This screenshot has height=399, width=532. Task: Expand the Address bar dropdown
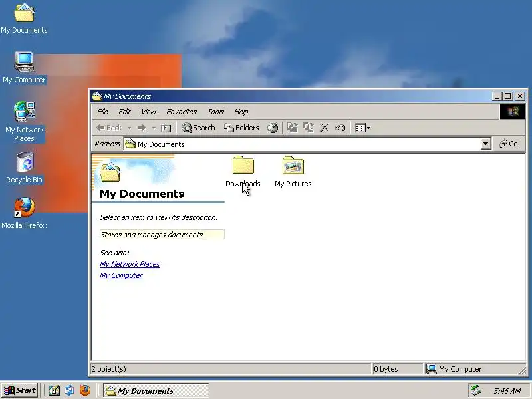pos(486,144)
